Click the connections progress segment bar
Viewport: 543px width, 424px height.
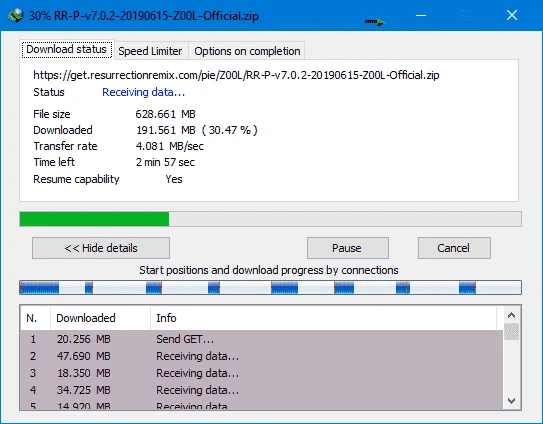pyautogui.click(x=270, y=288)
